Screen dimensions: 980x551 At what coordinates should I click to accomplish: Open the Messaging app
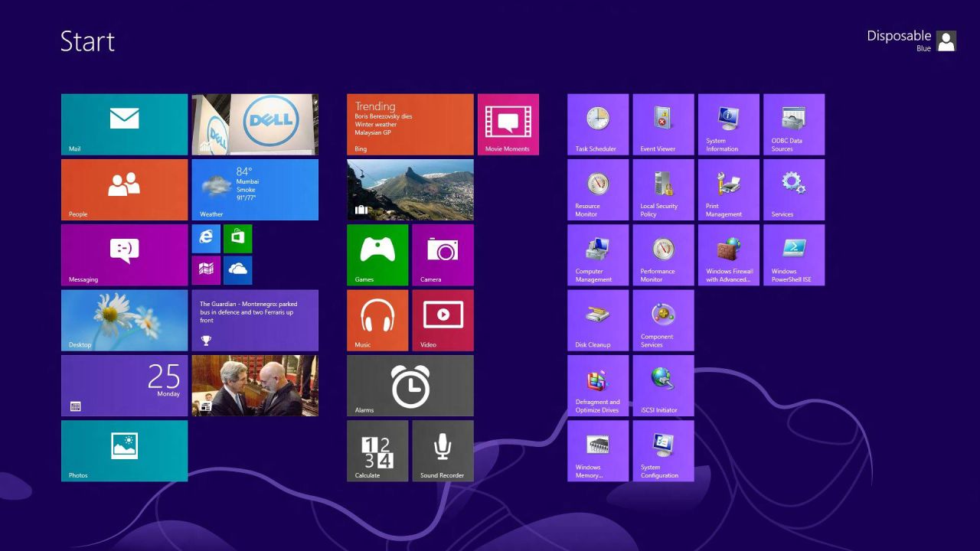124,254
